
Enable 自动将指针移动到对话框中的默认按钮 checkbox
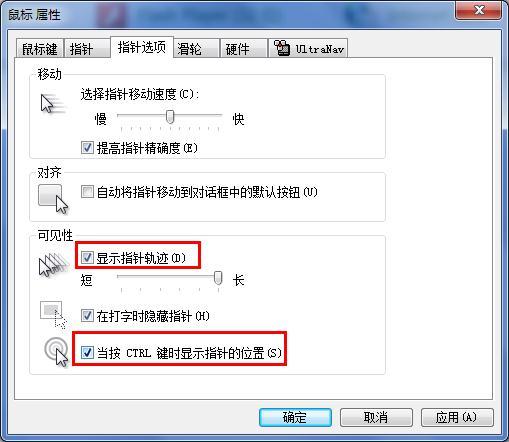coord(87,192)
